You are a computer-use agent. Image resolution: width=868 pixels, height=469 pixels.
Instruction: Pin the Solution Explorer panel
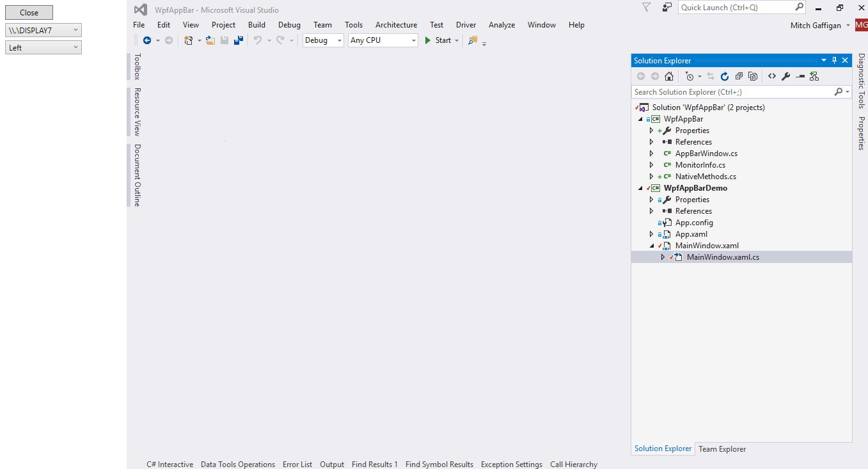coord(833,60)
